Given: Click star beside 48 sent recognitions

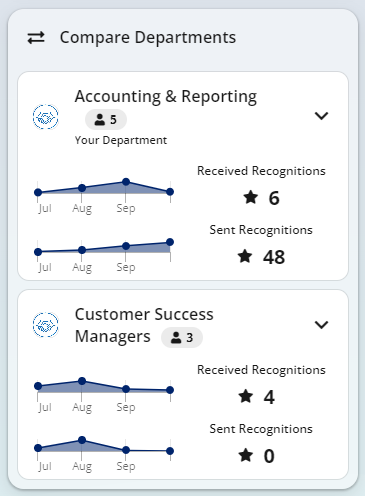Looking at the screenshot, I should (x=245, y=256).
